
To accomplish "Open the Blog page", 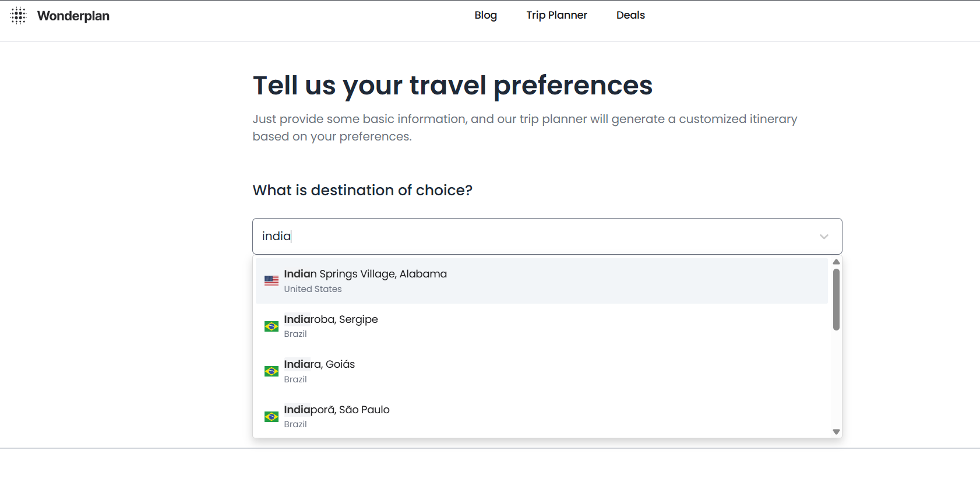I will point(485,15).
